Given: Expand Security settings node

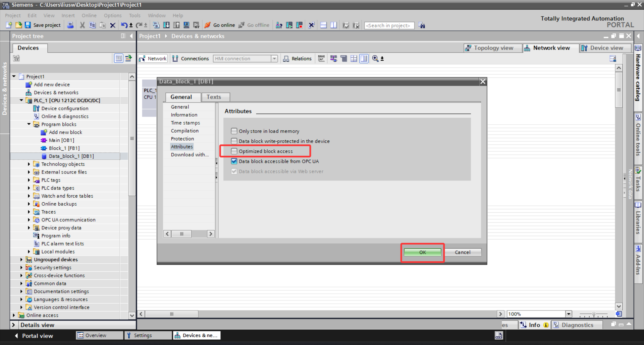Looking at the screenshot, I should [21, 267].
